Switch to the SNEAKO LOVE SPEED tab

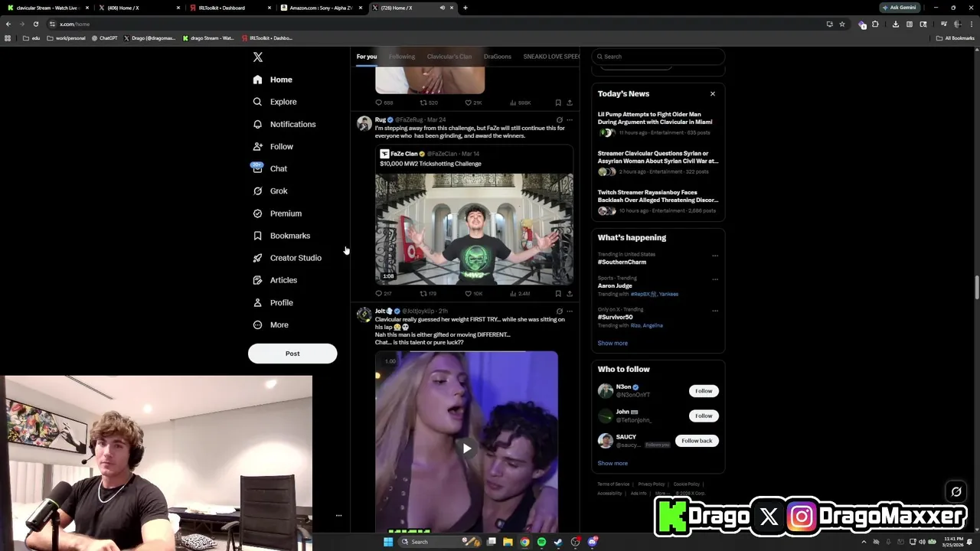point(551,57)
